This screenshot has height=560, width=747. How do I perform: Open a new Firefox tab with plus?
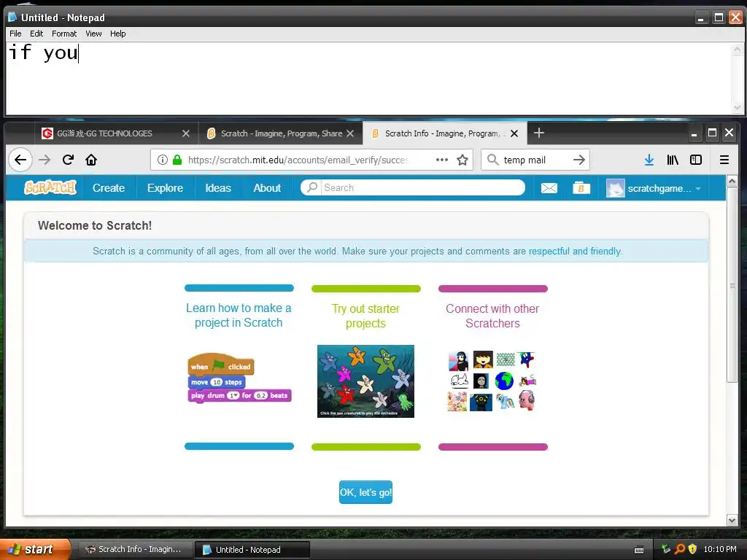tap(539, 133)
